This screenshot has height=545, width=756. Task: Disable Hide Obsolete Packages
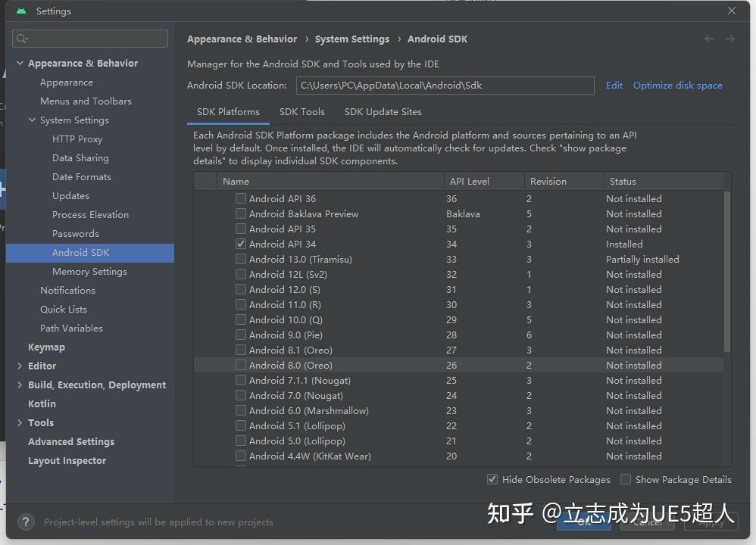point(492,479)
